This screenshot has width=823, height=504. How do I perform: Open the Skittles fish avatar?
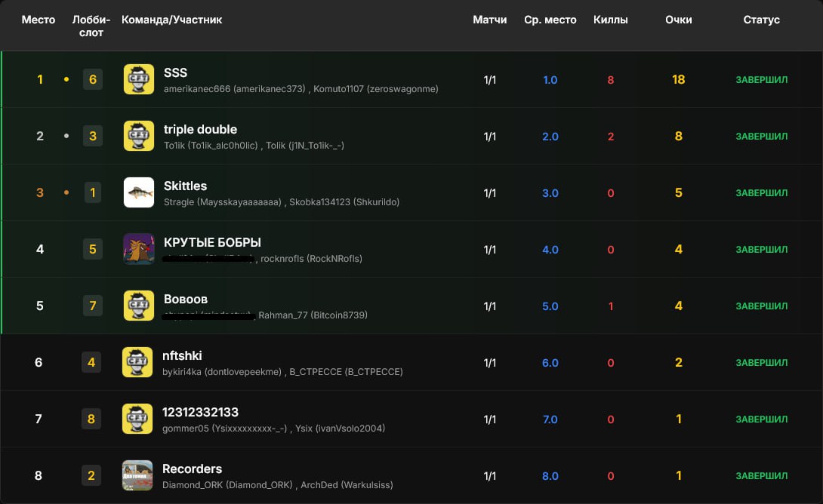click(138, 192)
